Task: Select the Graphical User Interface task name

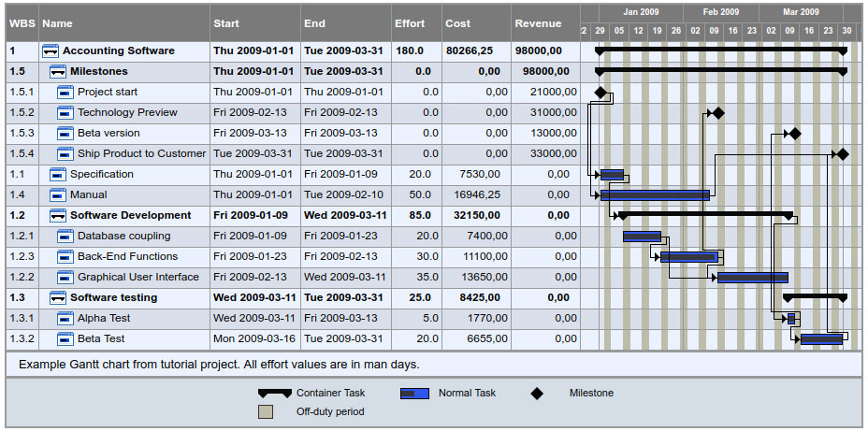Action: (x=138, y=277)
